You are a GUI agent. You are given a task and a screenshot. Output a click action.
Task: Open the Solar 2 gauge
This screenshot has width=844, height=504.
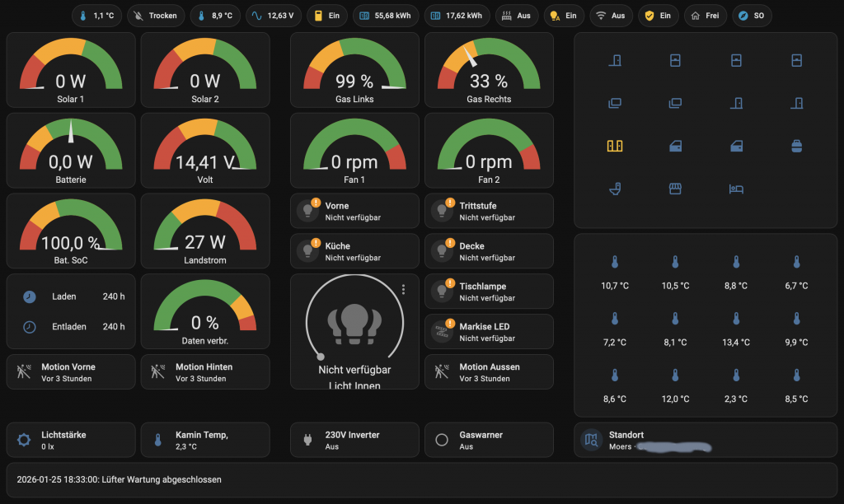click(205, 70)
